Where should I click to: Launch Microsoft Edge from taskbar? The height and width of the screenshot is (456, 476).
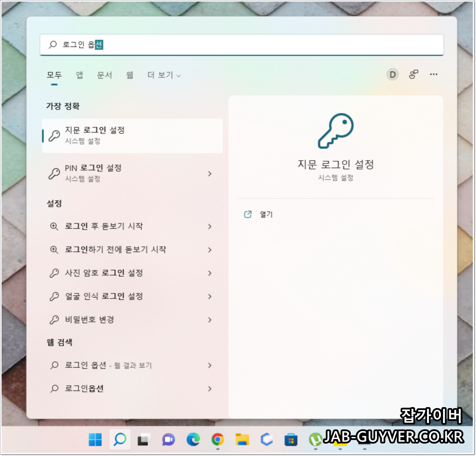(193, 440)
